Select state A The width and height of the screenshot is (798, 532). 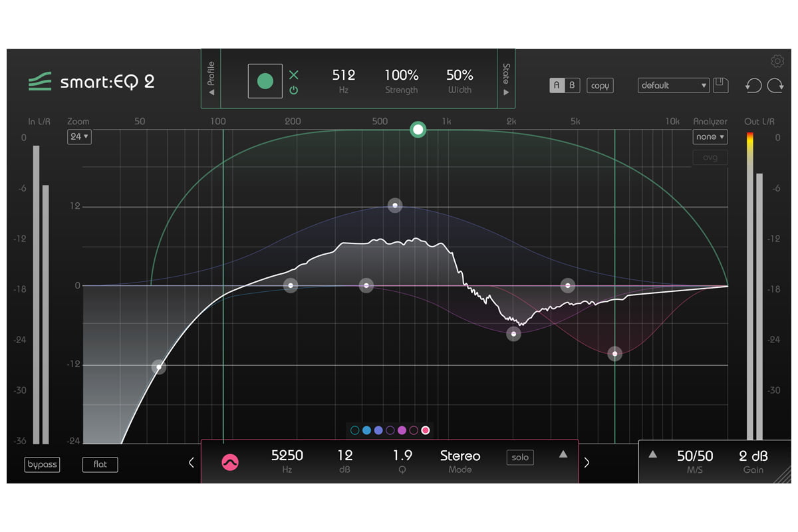[x=557, y=85]
